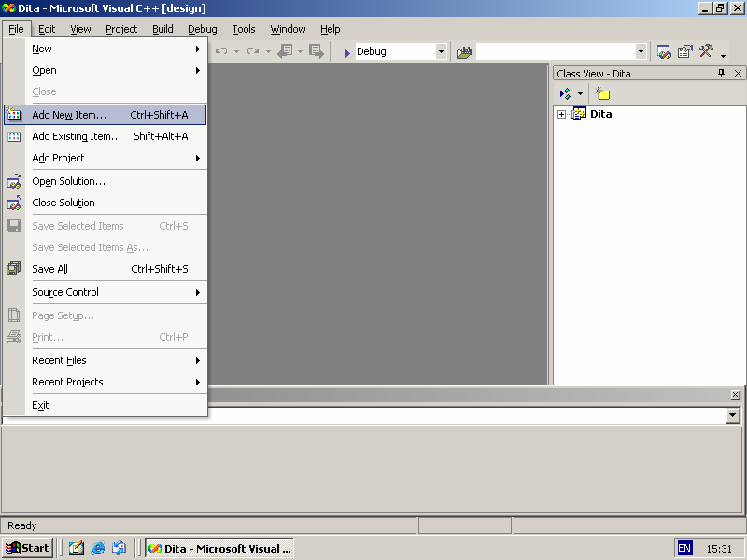Open Solution Explorer from the toolbar

coord(664,51)
